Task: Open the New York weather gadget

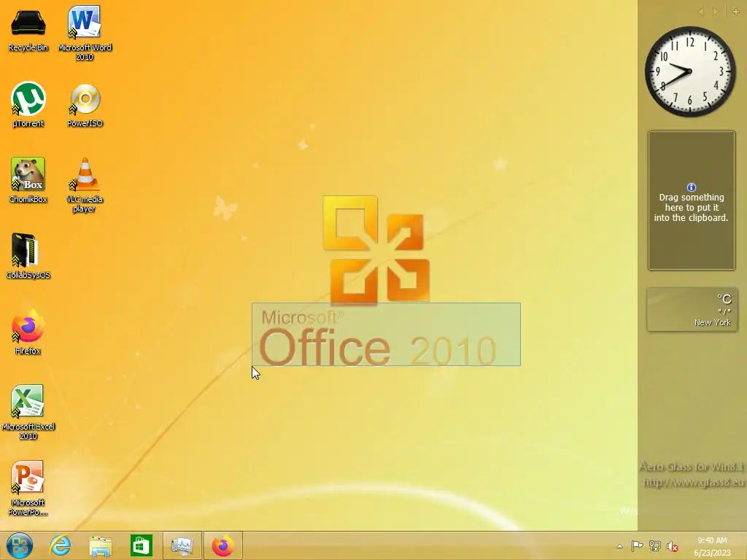Action: (x=692, y=309)
